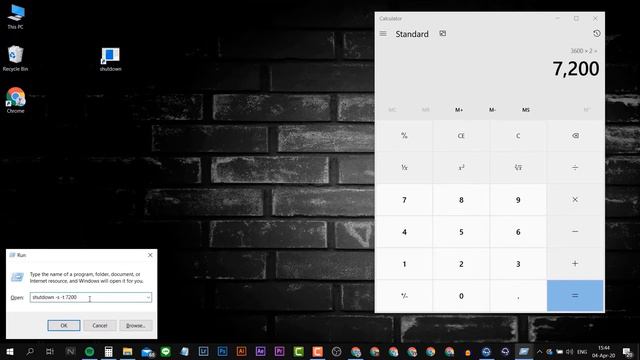This screenshot has width=640, height=360.
Task: Click digit 8 on the Calculator
Action: click(x=461, y=200)
